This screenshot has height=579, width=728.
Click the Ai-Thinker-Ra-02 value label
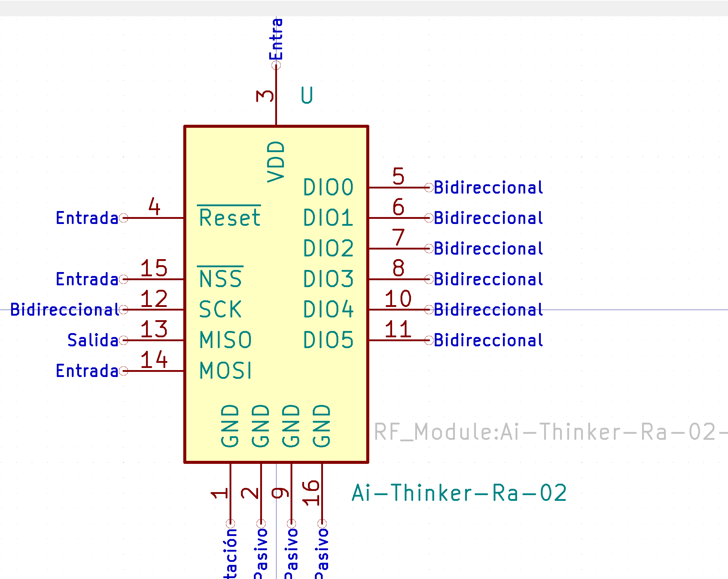point(459,493)
